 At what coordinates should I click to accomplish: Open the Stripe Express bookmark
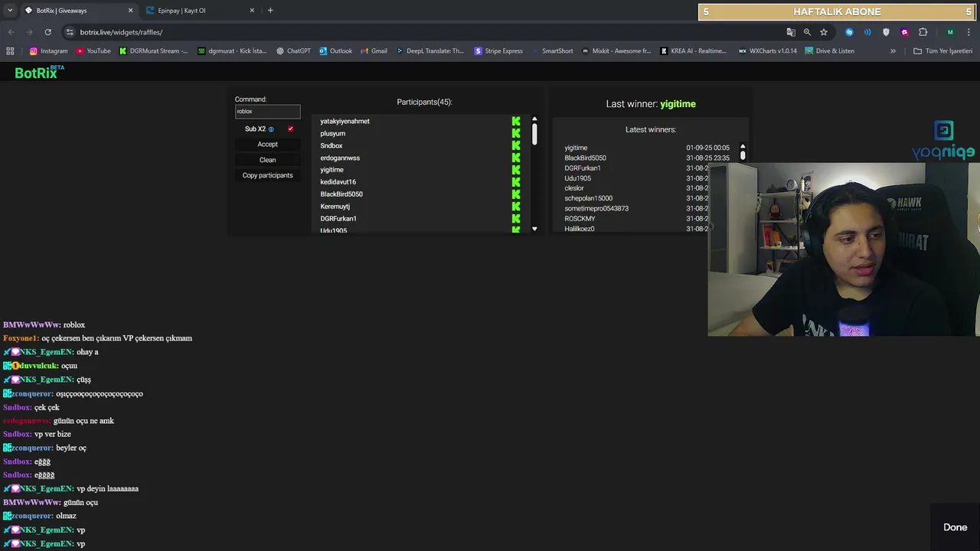498,51
